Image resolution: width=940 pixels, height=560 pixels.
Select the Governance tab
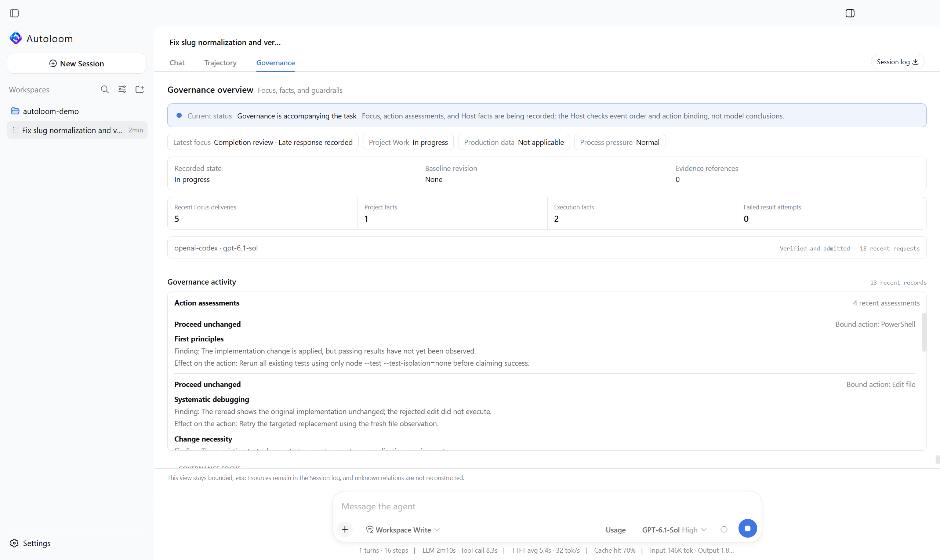tap(275, 63)
